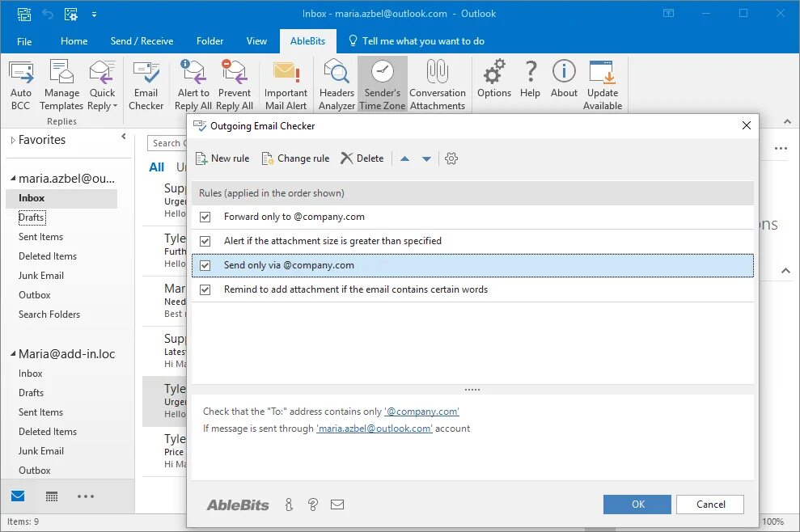The height and width of the screenshot is (532, 800).
Task: Open Inbox under Maria@add-in.loc
Action: pyautogui.click(x=31, y=374)
